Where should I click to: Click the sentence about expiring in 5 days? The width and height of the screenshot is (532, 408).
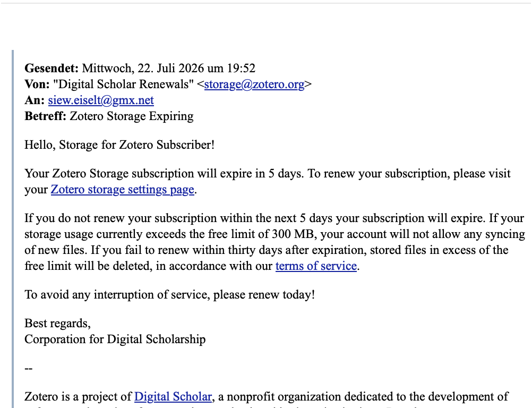coord(165,173)
